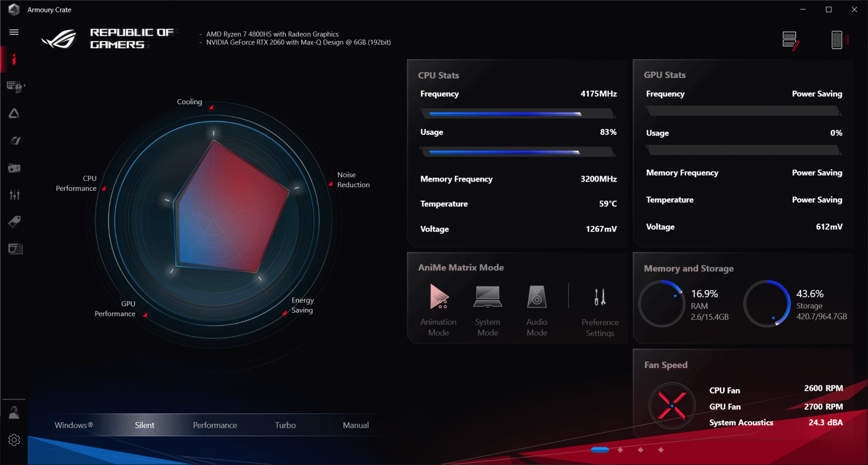Image resolution: width=868 pixels, height=465 pixels.
Task: Click the mobile device connect icon
Action: pyautogui.click(x=839, y=40)
